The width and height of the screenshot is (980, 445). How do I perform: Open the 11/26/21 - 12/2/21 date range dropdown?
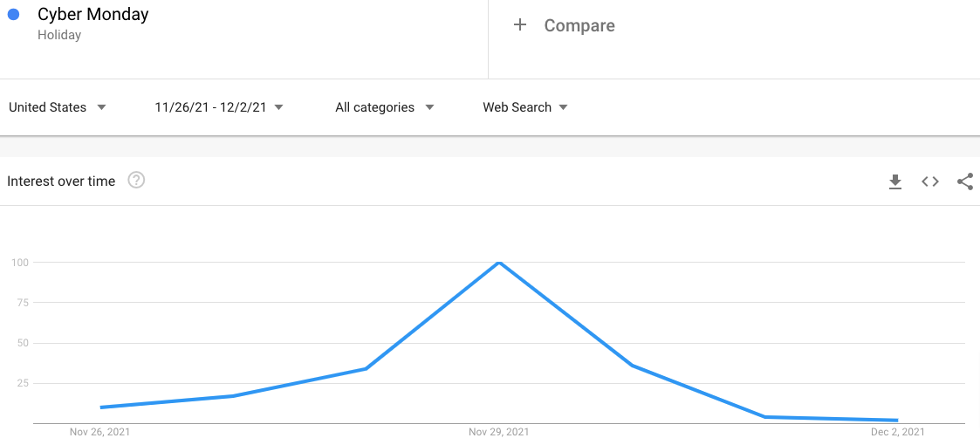[219, 107]
